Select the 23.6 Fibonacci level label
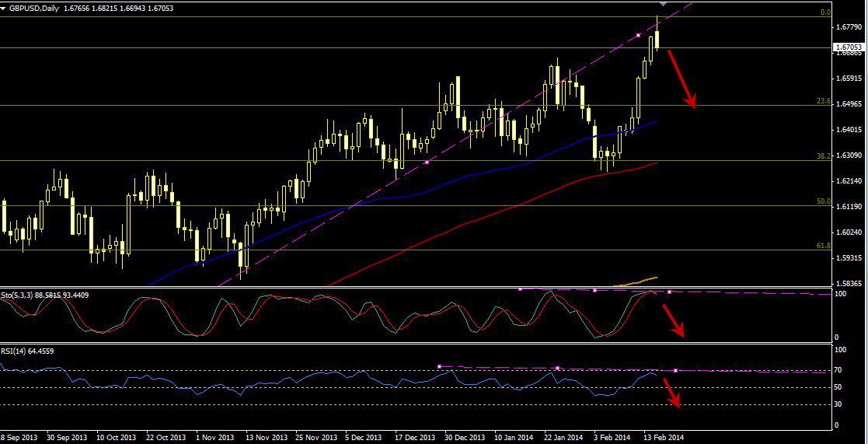The height and width of the screenshot is (444, 868). (x=824, y=101)
